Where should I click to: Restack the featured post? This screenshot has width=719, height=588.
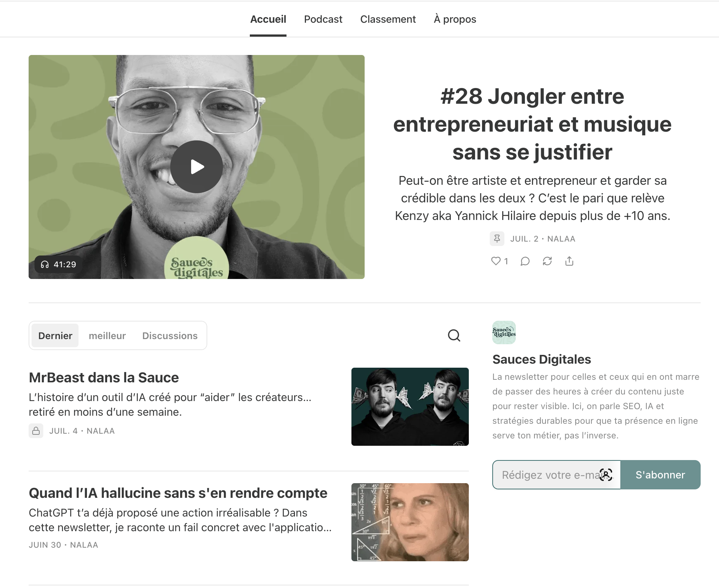pos(547,261)
